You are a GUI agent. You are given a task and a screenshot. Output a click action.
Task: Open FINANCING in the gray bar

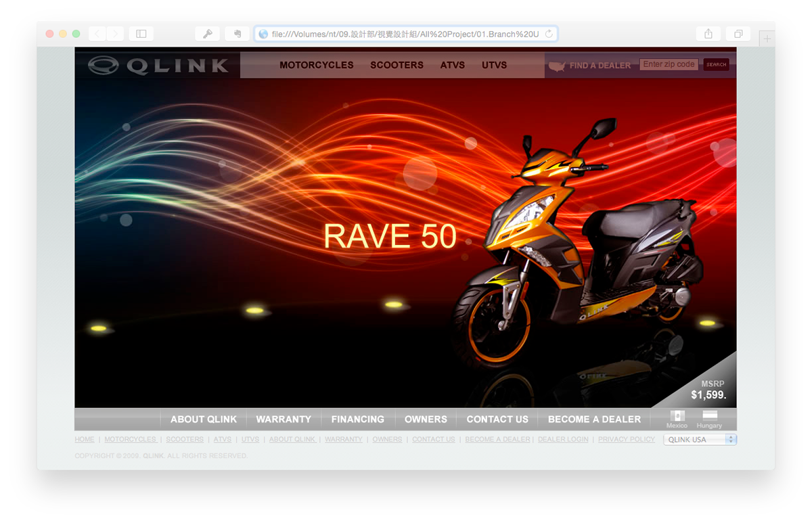pyautogui.click(x=358, y=419)
